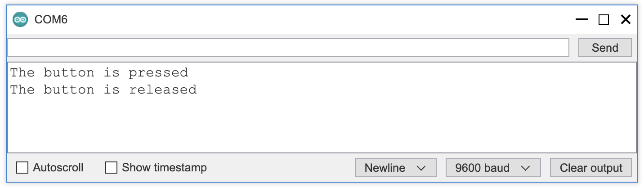Click the line "The button is pressed"
644x188 pixels.
click(x=99, y=72)
